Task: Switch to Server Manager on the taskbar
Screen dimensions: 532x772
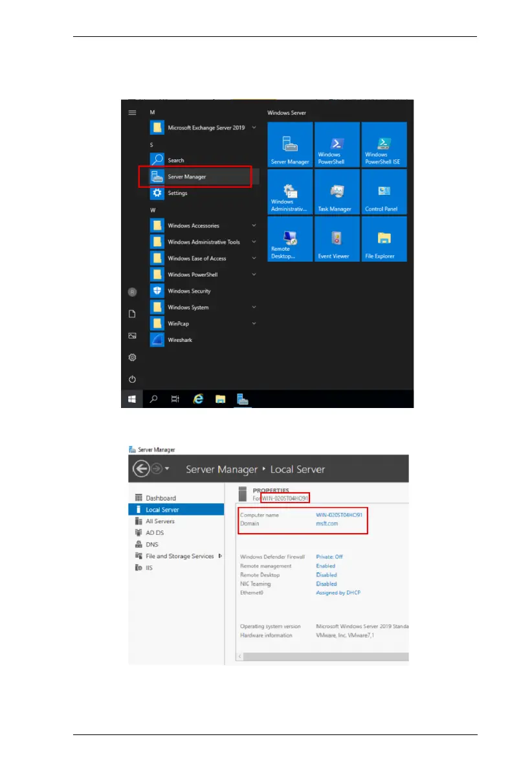Action: click(242, 400)
